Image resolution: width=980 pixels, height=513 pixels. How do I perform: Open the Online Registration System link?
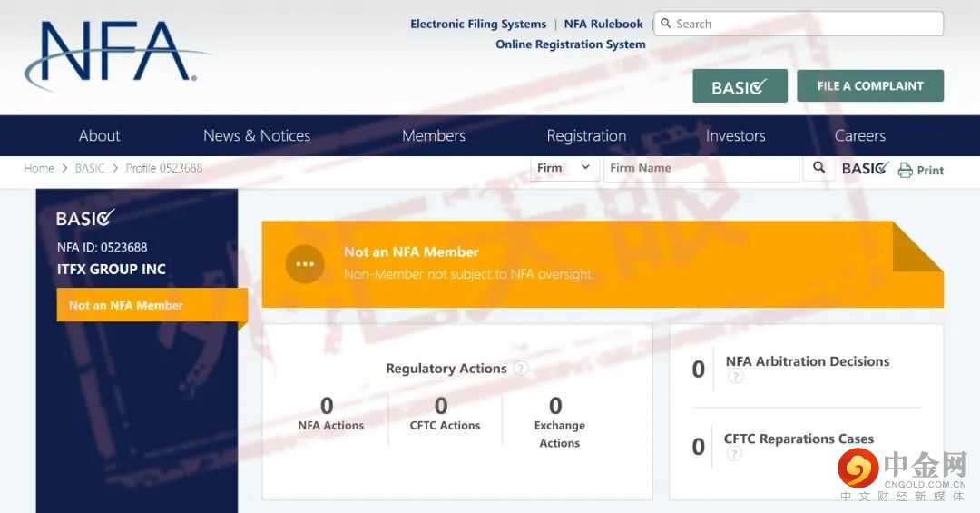pyautogui.click(x=571, y=44)
